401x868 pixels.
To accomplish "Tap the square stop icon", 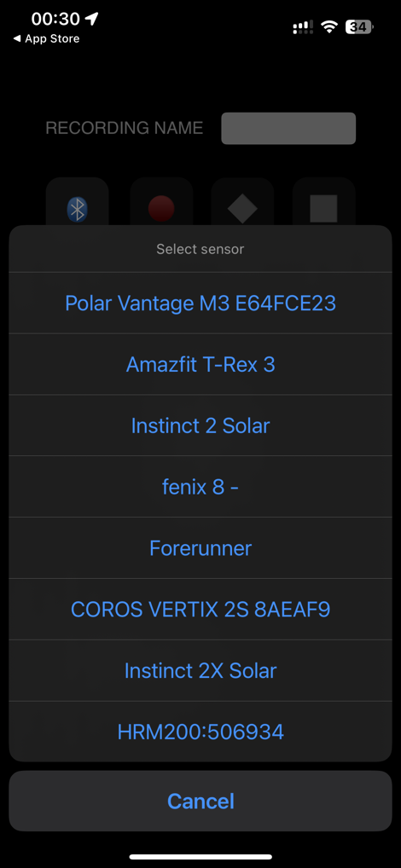I will (323, 209).
